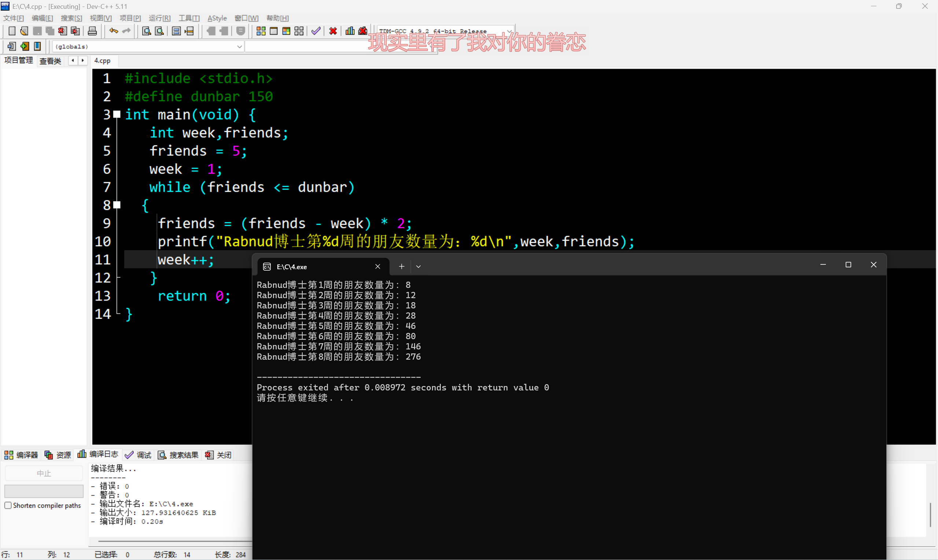Click the Print toolbar icon
938x560 pixels.
pyautogui.click(x=92, y=31)
